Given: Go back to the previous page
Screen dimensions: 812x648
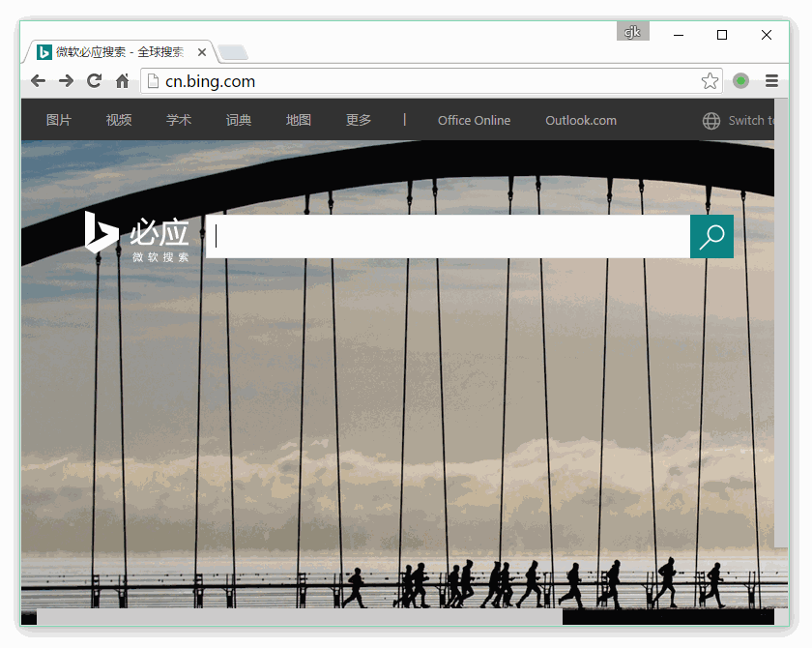Looking at the screenshot, I should click(x=39, y=81).
